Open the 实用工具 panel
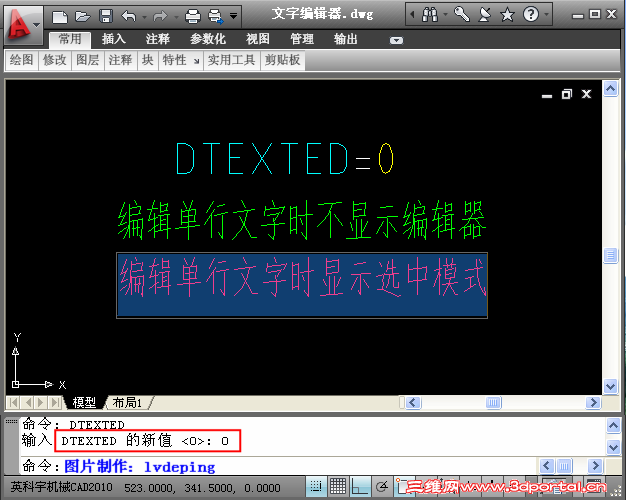Screen dimensions: 626x500 pos(232,60)
